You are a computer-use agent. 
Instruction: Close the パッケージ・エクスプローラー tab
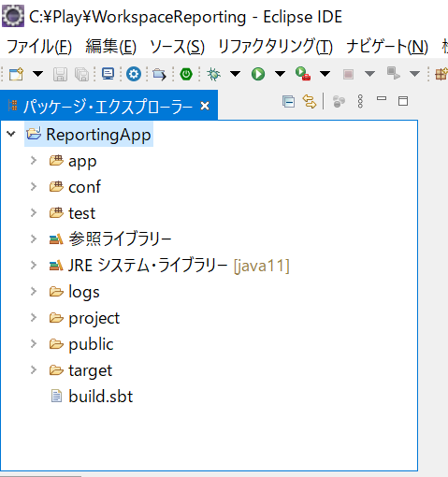pos(205,106)
